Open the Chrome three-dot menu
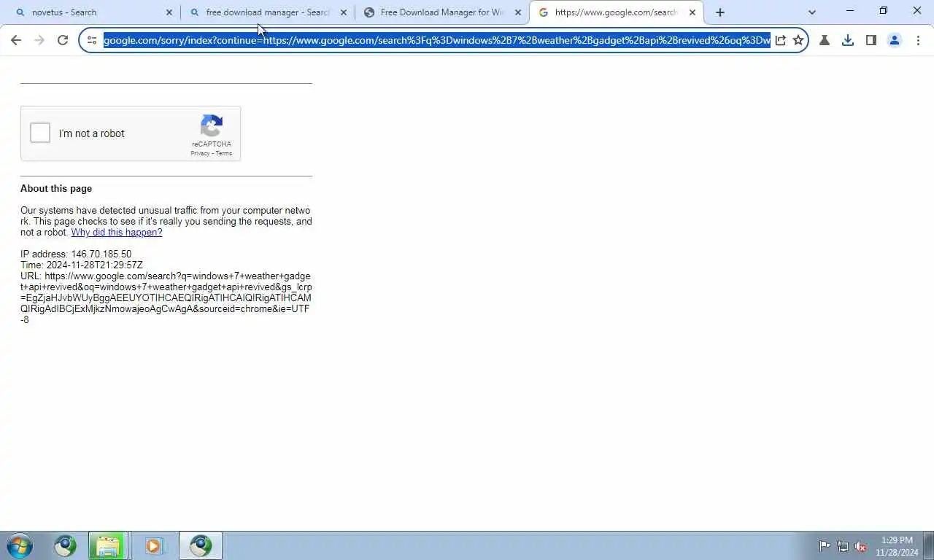934x560 pixels. (x=918, y=40)
